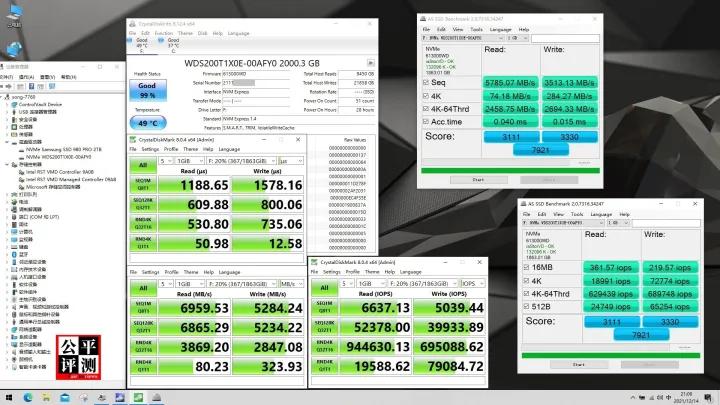Viewport: 720px width, 405px height.
Task: Open 1 GB size dropdown in lower AS SSD
Action: pos(618,223)
